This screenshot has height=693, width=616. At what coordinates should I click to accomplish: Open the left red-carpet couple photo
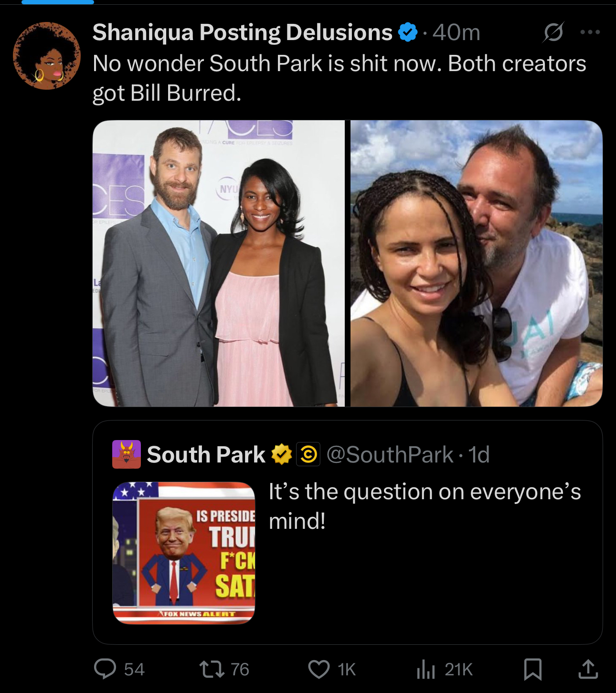[219, 263]
